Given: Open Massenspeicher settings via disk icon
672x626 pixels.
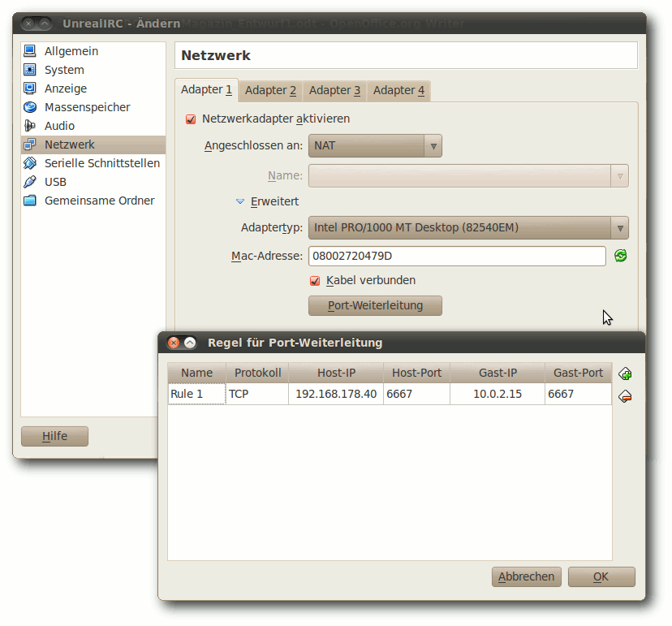Looking at the screenshot, I should 30,106.
